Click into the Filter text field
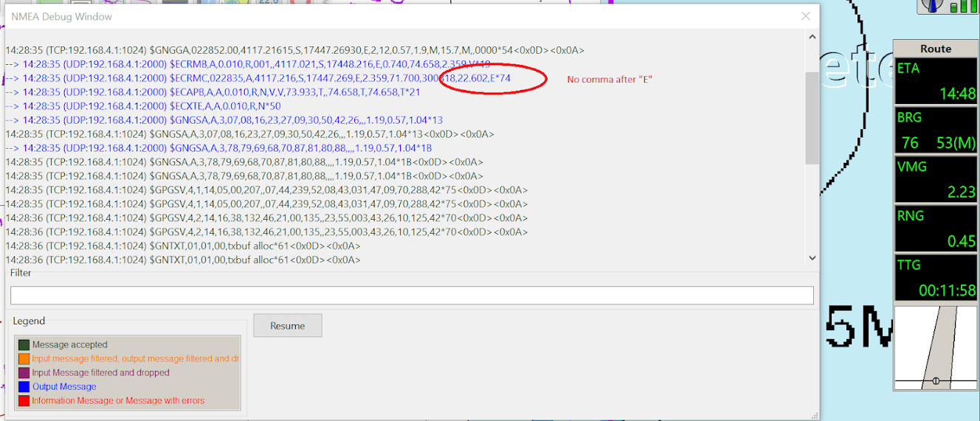This screenshot has width=980, height=421. click(x=412, y=295)
